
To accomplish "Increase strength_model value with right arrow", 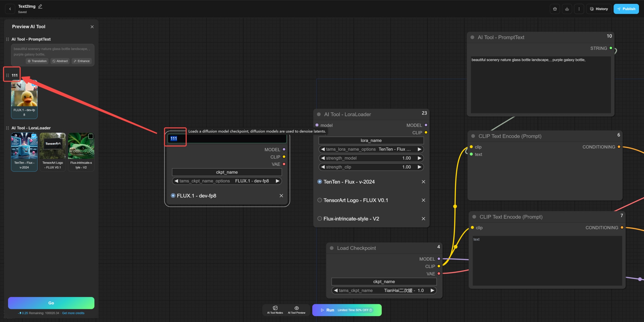I will [419, 158].
